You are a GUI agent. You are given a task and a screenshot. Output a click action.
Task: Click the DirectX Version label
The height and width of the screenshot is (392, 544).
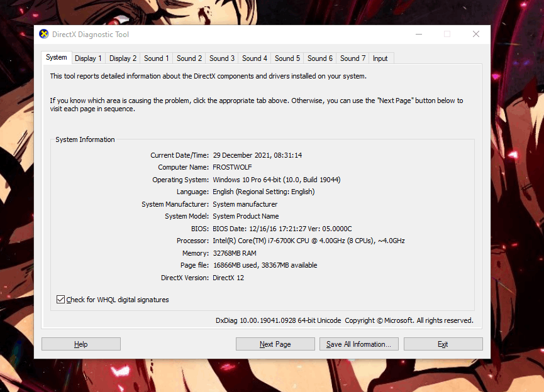[185, 278]
